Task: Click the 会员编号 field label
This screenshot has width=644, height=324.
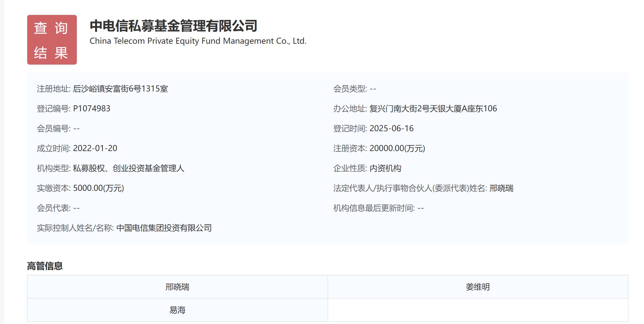Action: 54,129
